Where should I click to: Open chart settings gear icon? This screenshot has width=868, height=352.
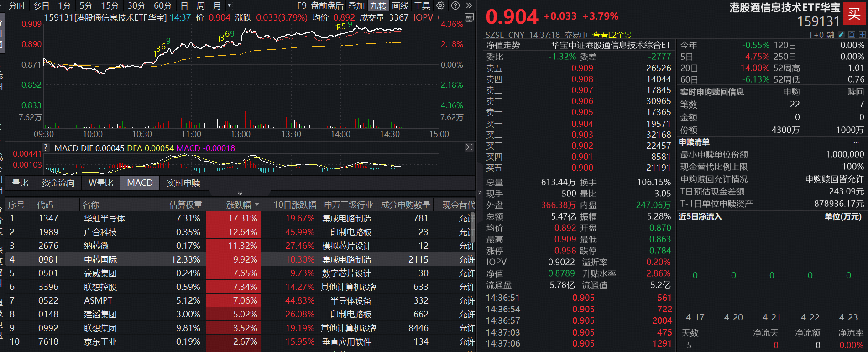(440, 5)
